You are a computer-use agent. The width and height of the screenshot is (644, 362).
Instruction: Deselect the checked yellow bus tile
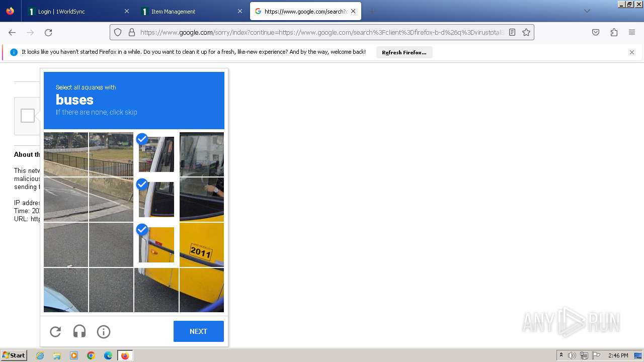tap(156, 245)
